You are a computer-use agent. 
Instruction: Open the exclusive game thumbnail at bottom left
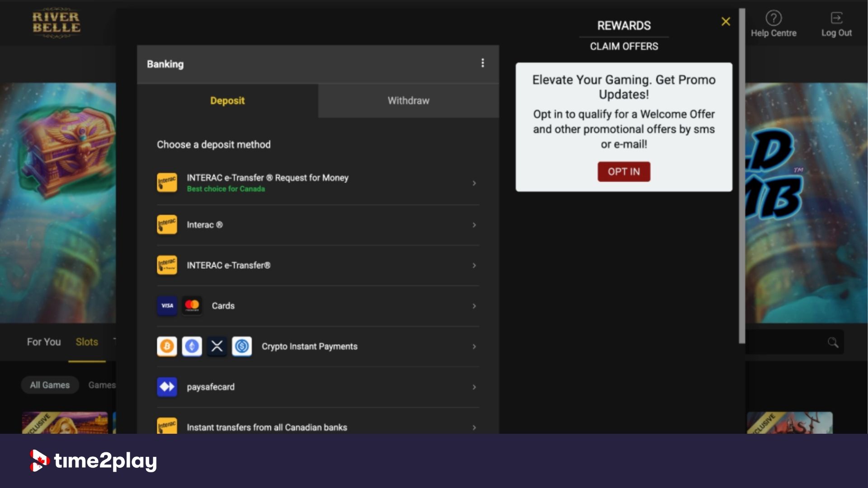65,423
